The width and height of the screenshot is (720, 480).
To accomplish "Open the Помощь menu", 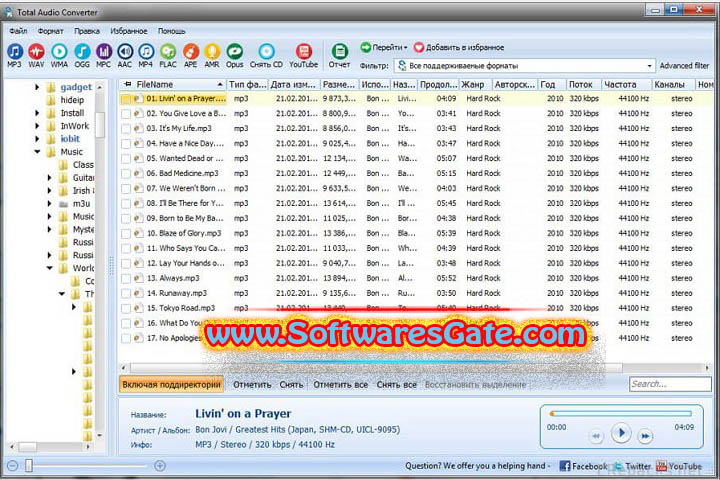I will [171, 31].
